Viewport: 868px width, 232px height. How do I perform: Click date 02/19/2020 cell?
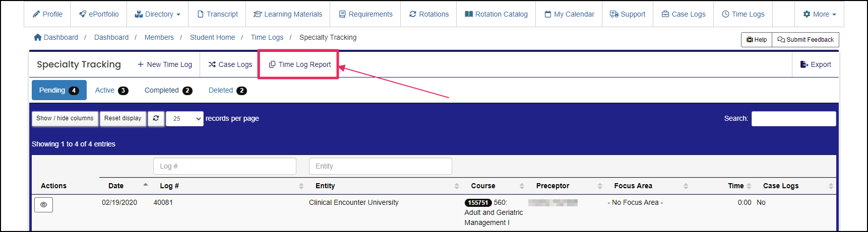pyautogui.click(x=119, y=202)
